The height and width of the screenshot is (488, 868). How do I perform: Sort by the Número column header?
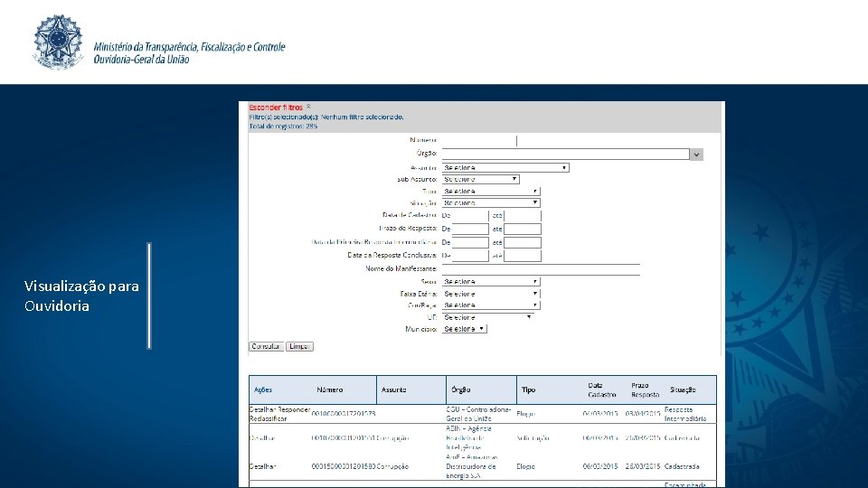[x=330, y=390]
